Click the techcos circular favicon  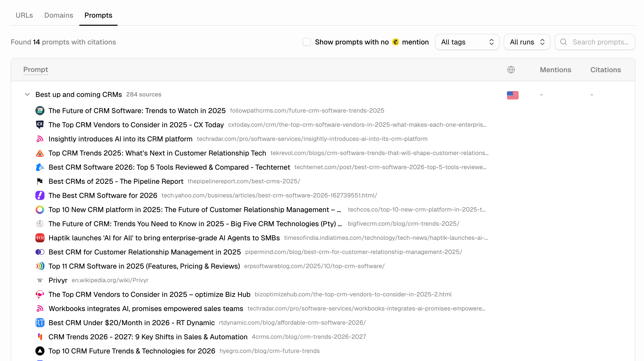pos(40,210)
